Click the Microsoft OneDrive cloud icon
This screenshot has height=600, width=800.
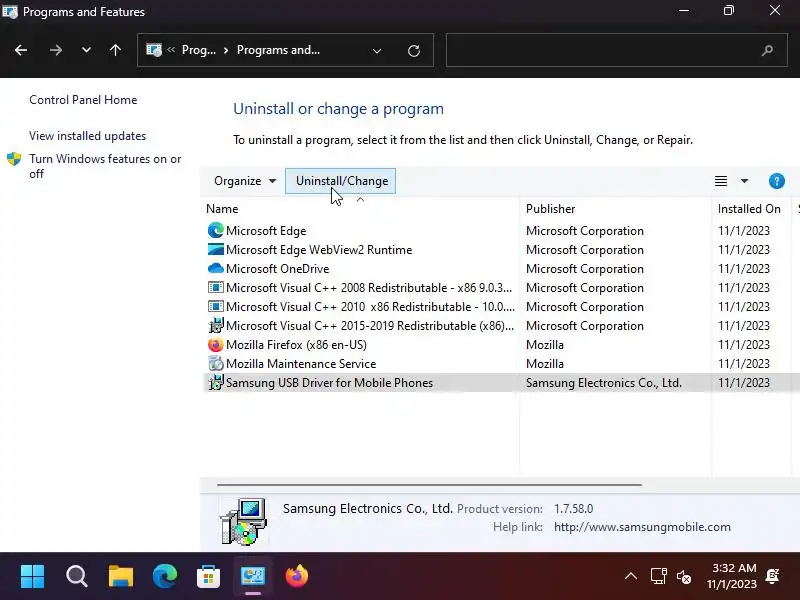[x=215, y=268]
